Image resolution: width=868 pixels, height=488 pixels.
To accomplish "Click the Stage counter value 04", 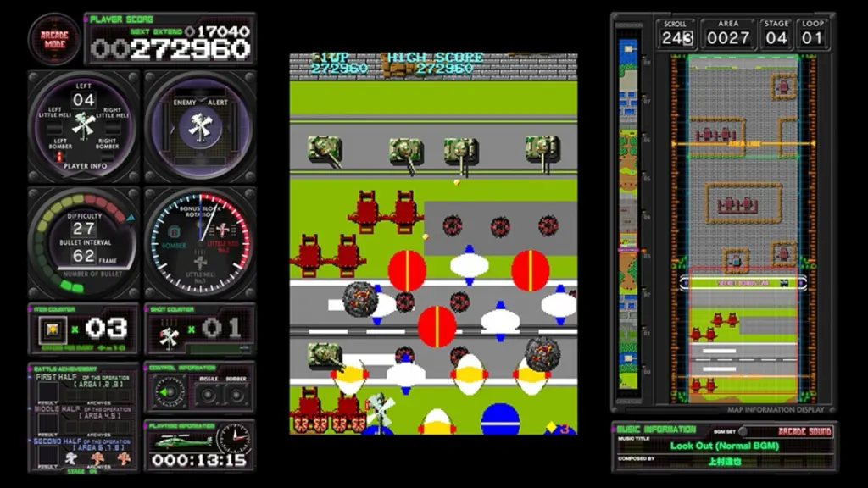I will (776, 38).
